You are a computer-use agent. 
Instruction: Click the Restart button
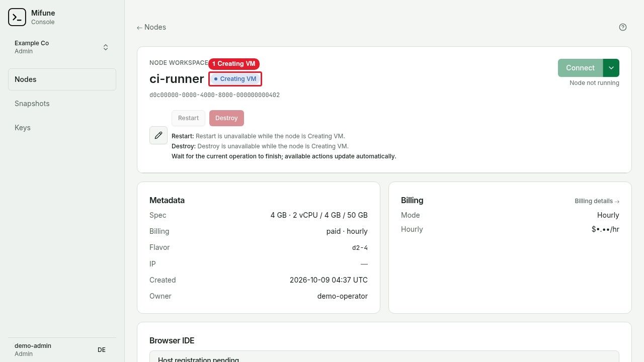click(188, 118)
